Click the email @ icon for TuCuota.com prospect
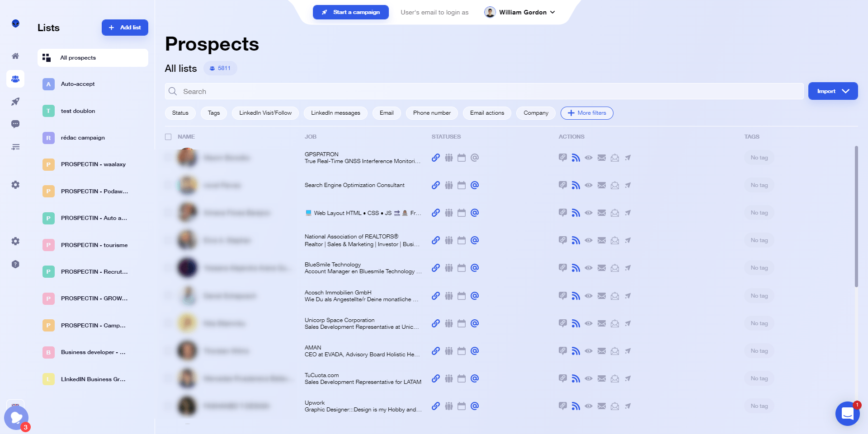Image resolution: width=868 pixels, height=434 pixels. pos(475,378)
